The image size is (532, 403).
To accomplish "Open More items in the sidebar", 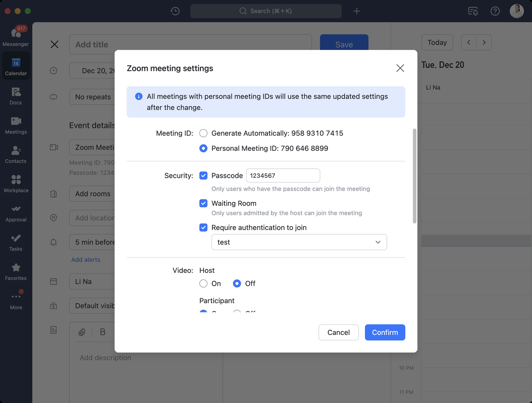I will [x=16, y=300].
